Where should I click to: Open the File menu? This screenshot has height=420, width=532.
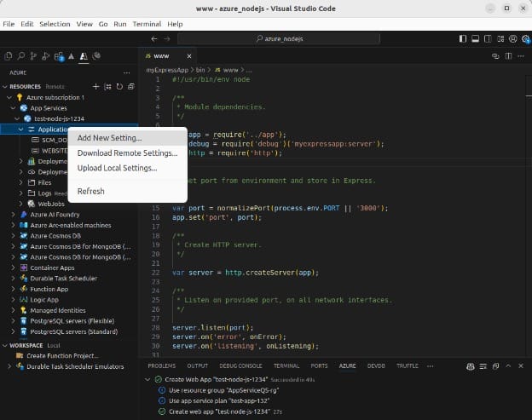pos(9,24)
